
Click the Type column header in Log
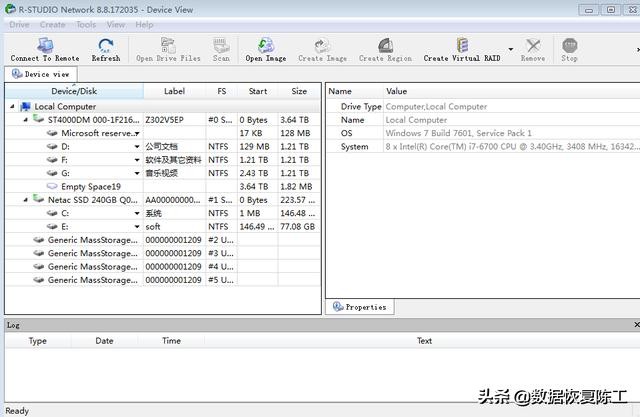(38, 341)
